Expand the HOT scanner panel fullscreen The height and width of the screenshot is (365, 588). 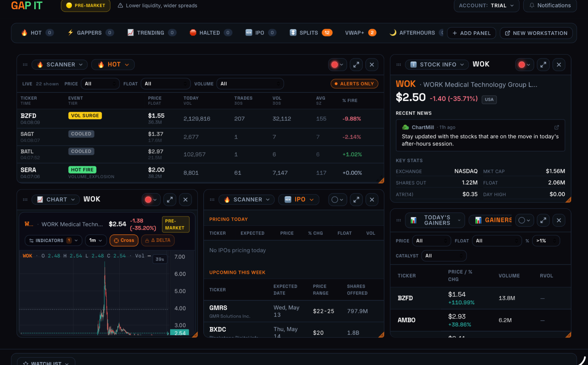click(x=356, y=65)
